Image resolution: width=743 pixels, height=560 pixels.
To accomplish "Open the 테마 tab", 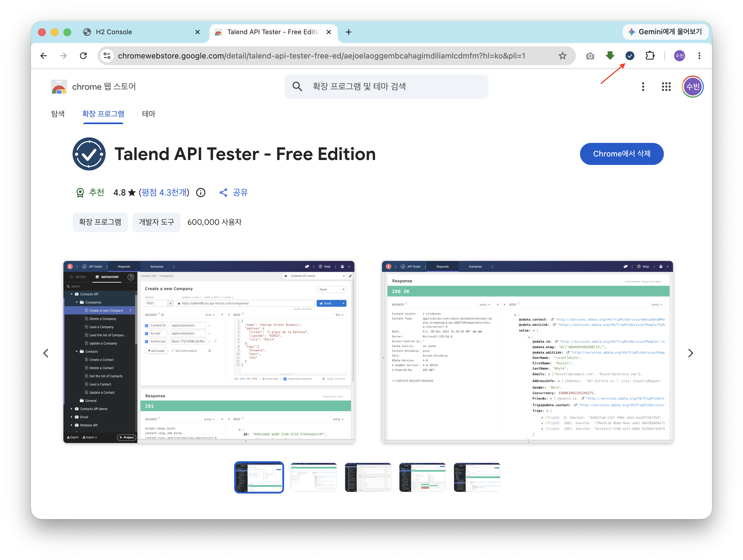I will [x=148, y=114].
